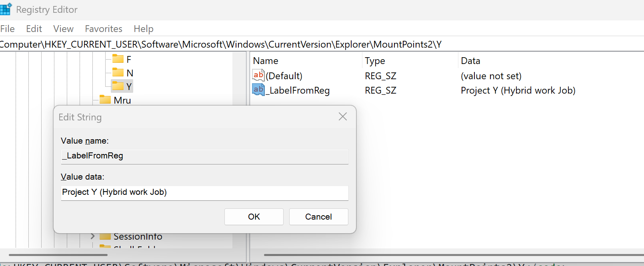The width and height of the screenshot is (644, 266).
Task: Click the Value data text field
Action: pyautogui.click(x=204, y=192)
